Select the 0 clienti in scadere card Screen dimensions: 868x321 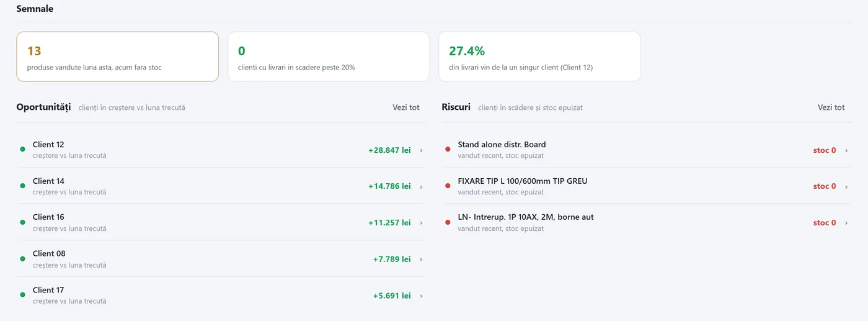[x=329, y=57]
